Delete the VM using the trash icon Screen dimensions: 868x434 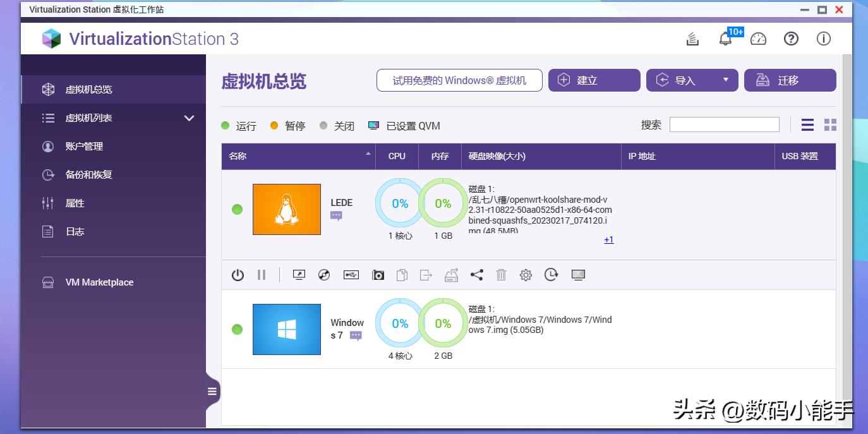pos(501,275)
